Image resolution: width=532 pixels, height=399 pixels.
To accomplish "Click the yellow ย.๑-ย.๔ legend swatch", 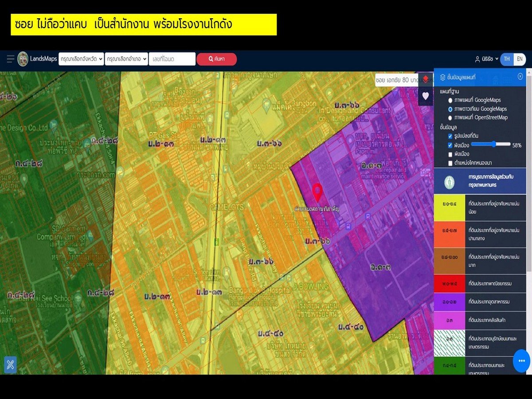I will (449, 208).
